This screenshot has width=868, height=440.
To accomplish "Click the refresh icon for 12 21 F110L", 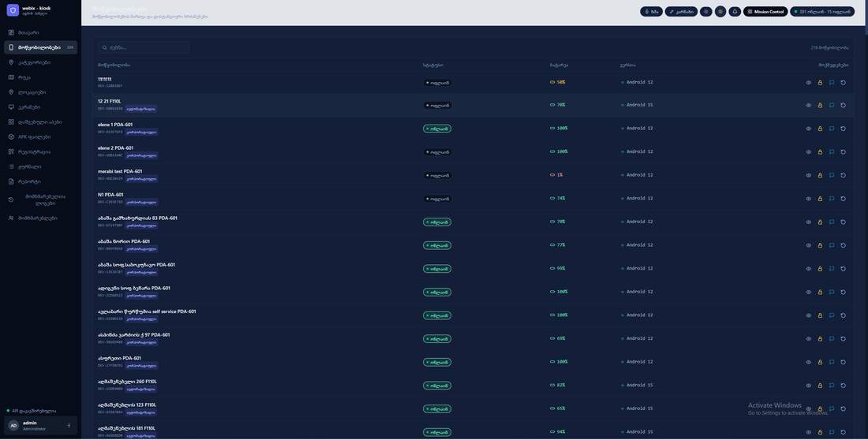I will click(843, 105).
